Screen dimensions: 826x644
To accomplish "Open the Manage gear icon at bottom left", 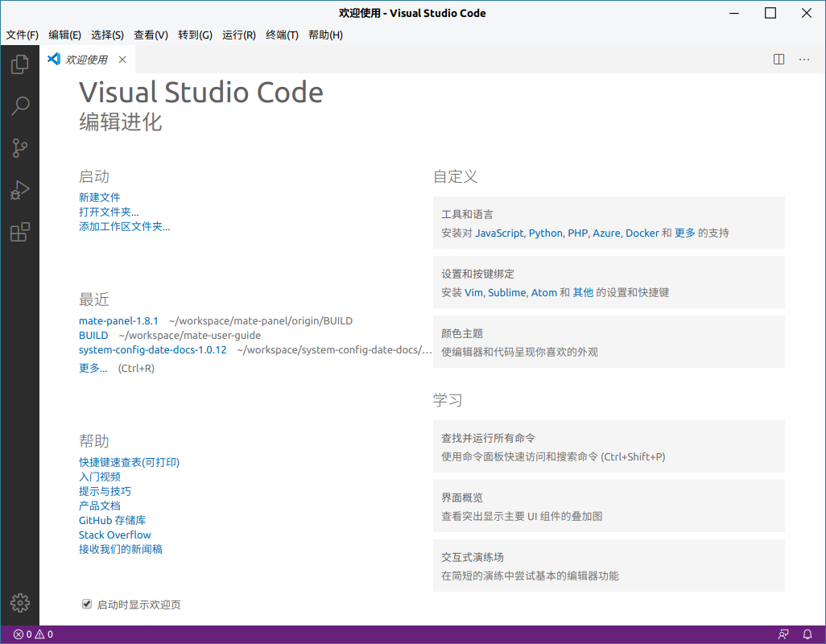I will click(x=19, y=602).
